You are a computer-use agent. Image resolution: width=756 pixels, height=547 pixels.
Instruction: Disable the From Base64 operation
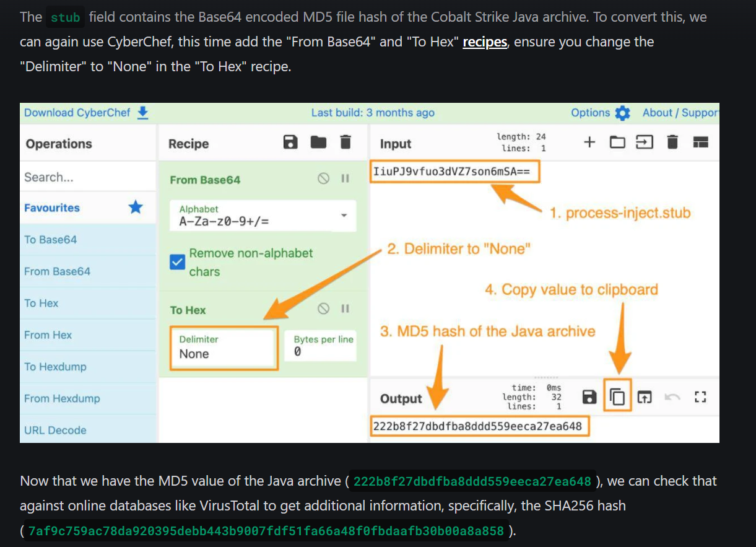[323, 178]
